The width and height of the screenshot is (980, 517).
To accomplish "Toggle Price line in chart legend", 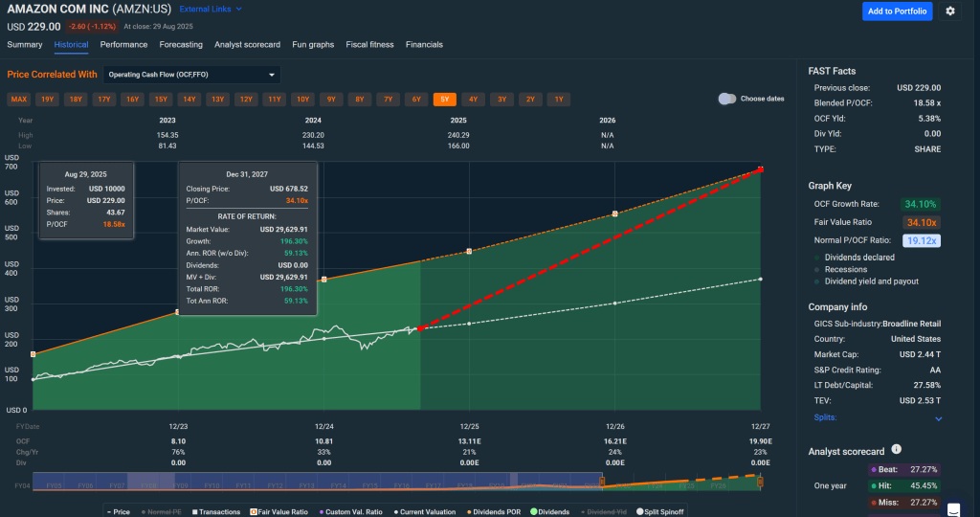I will click(x=118, y=512).
